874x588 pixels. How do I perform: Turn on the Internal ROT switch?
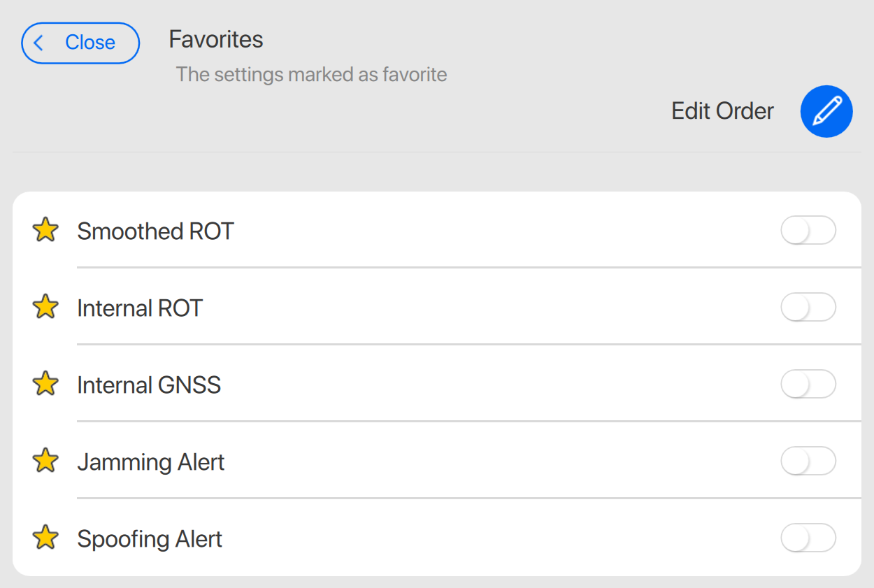click(x=808, y=308)
